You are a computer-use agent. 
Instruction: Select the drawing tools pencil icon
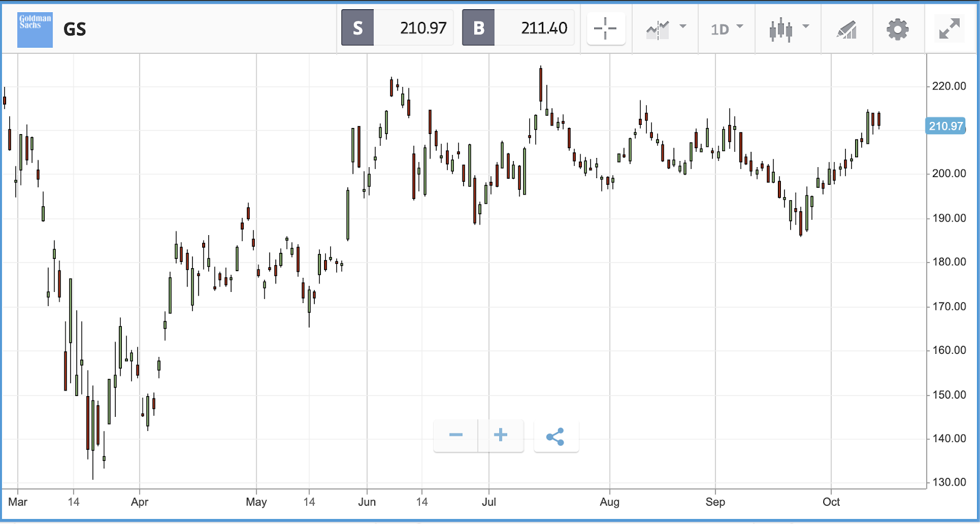click(x=846, y=29)
